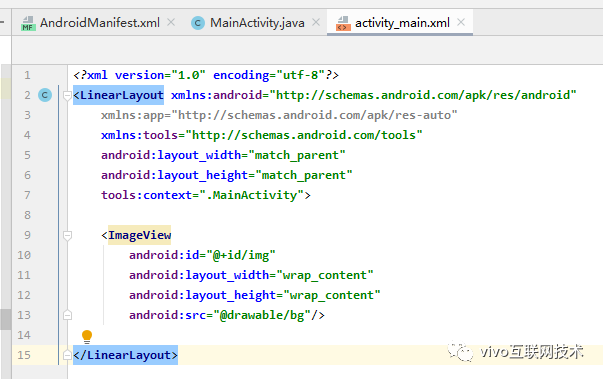Open related class gutter icon on line 2
Viewport: 603px width, 379px height.
coord(45,95)
